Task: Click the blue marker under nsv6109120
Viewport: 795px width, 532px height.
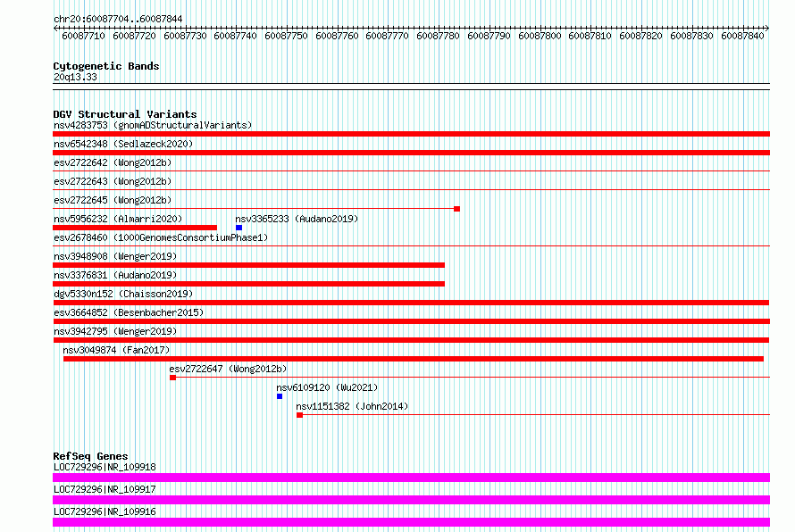Action: 280,396
